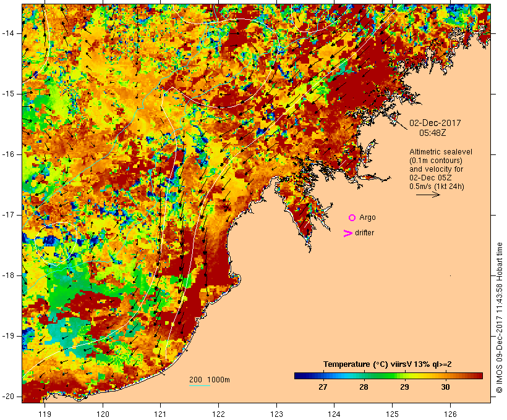The height and width of the screenshot is (420, 507).
Task: Click the latitude axis label -17
Action: tap(8, 215)
